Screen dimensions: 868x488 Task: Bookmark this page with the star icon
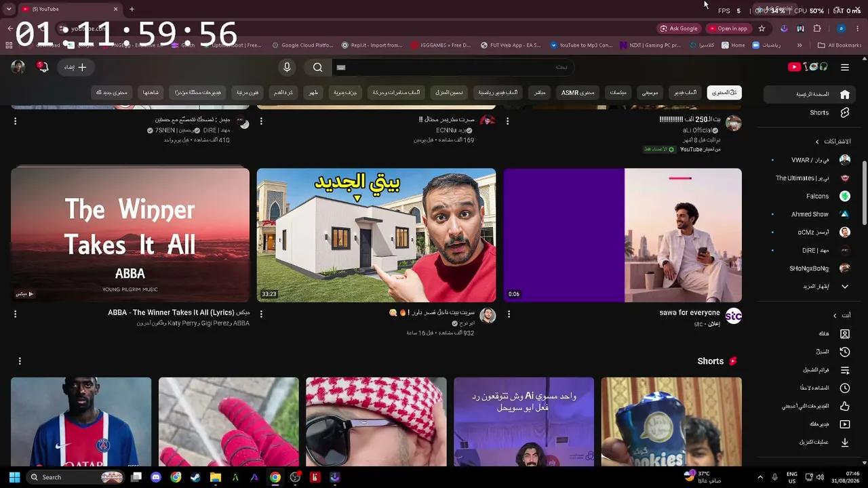click(762, 28)
